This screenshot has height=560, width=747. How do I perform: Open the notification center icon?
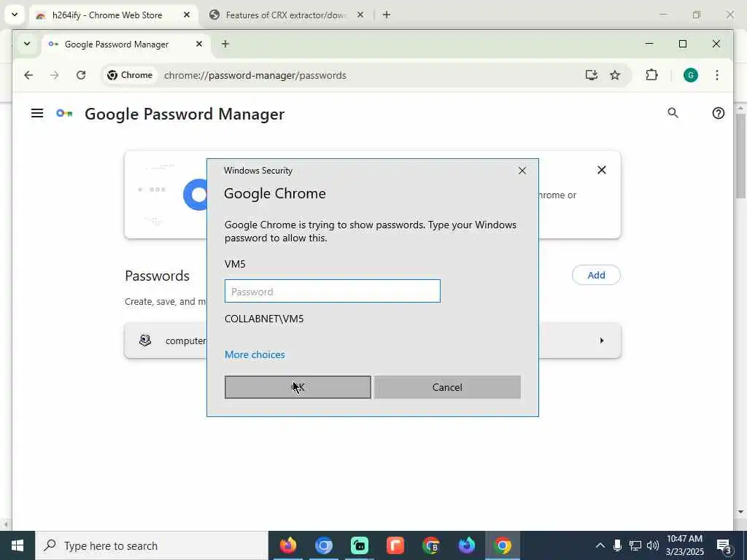click(724, 545)
